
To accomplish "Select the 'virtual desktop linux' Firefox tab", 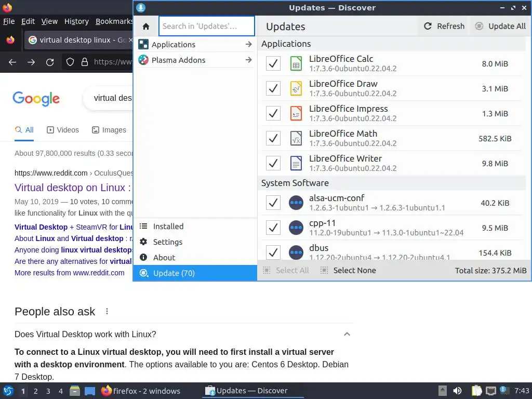I will [x=79, y=40].
